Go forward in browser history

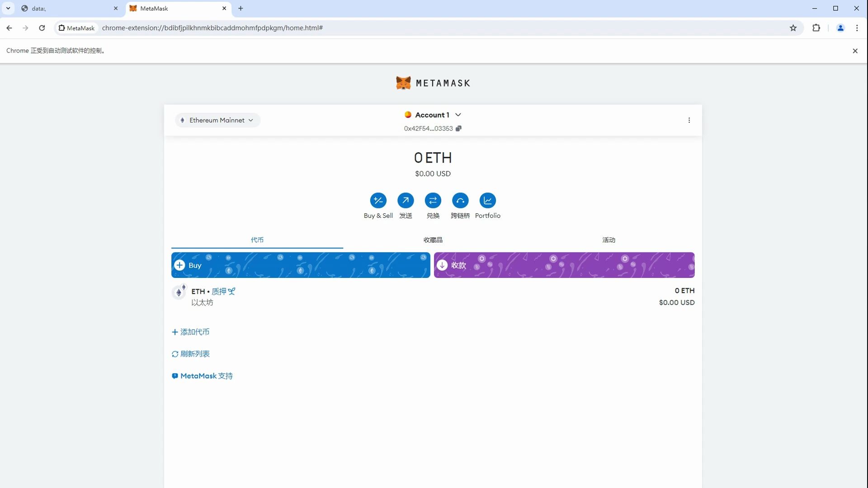25,28
